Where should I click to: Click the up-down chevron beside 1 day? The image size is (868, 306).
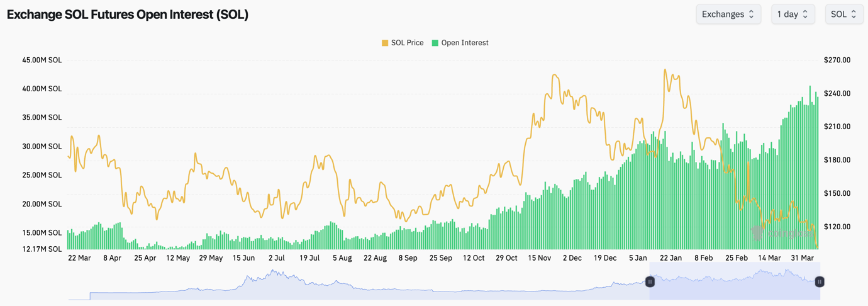805,14
